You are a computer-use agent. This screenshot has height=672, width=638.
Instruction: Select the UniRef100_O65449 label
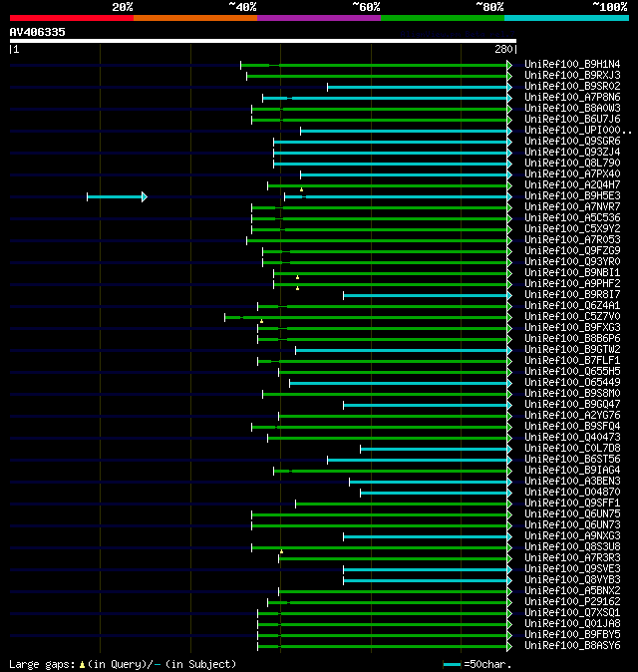point(572,382)
